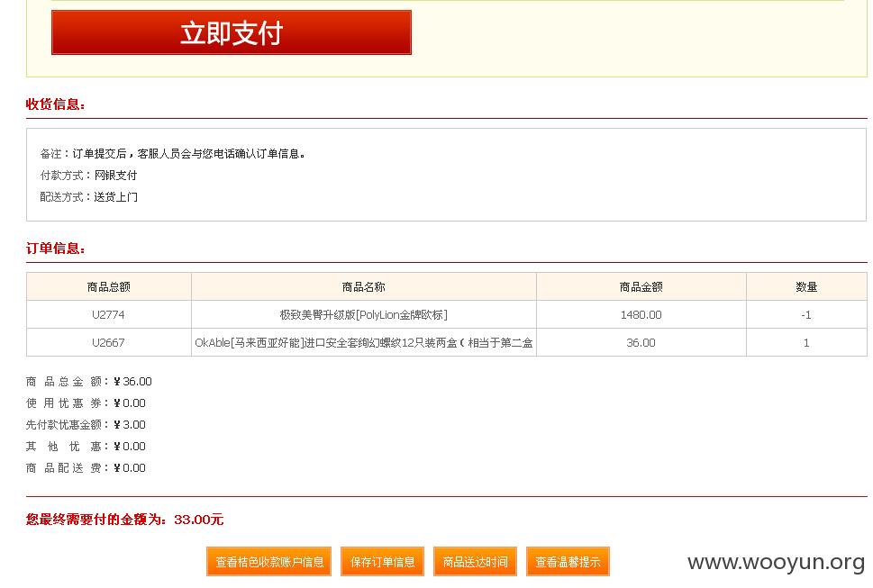This screenshot has width=873, height=588.
Task: Select 其他优惠 ¥0.00 line
Action: tap(86, 447)
